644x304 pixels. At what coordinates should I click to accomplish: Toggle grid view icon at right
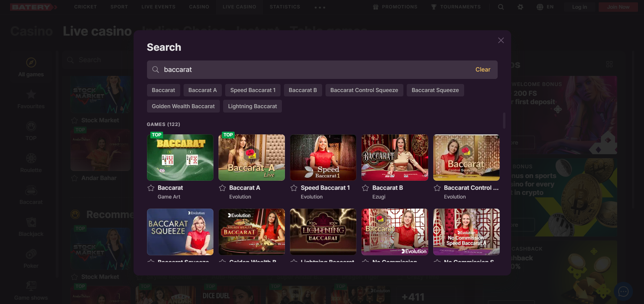point(609,64)
